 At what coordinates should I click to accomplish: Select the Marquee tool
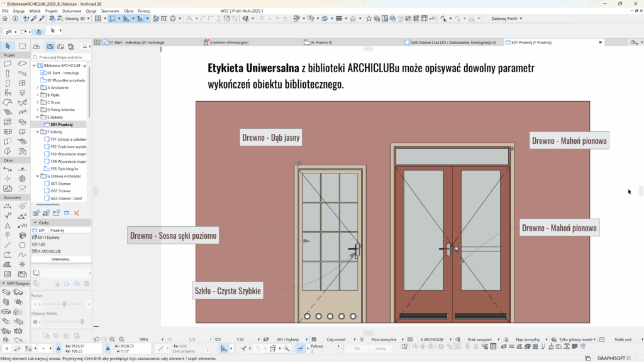(x=23, y=46)
